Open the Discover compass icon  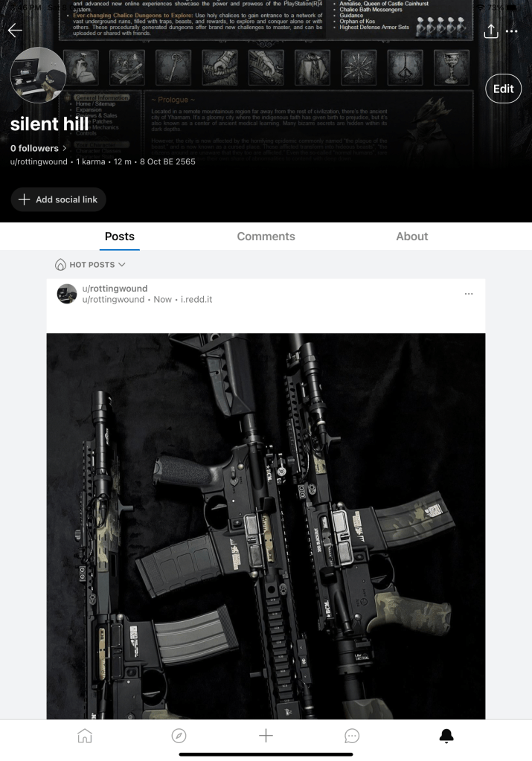click(x=179, y=736)
